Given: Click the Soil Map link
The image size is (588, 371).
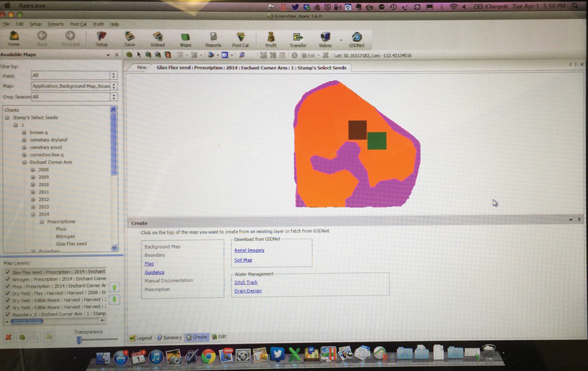Looking at the screenshot, I should point(243,260).
